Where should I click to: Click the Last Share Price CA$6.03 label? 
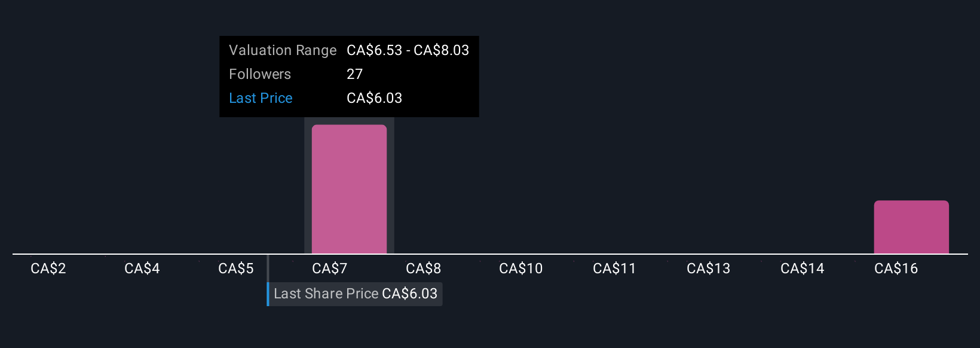(356, 294)
